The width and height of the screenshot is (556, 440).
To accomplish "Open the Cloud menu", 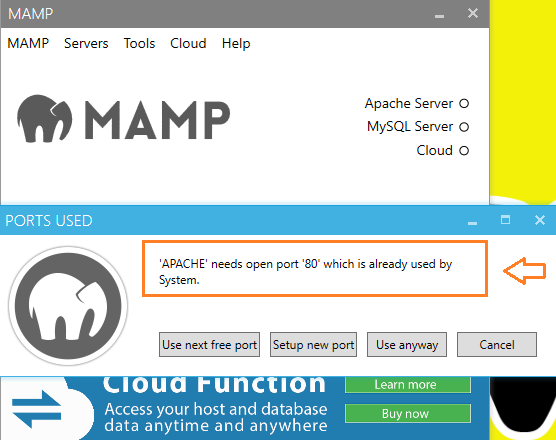I will pos(188,44).
